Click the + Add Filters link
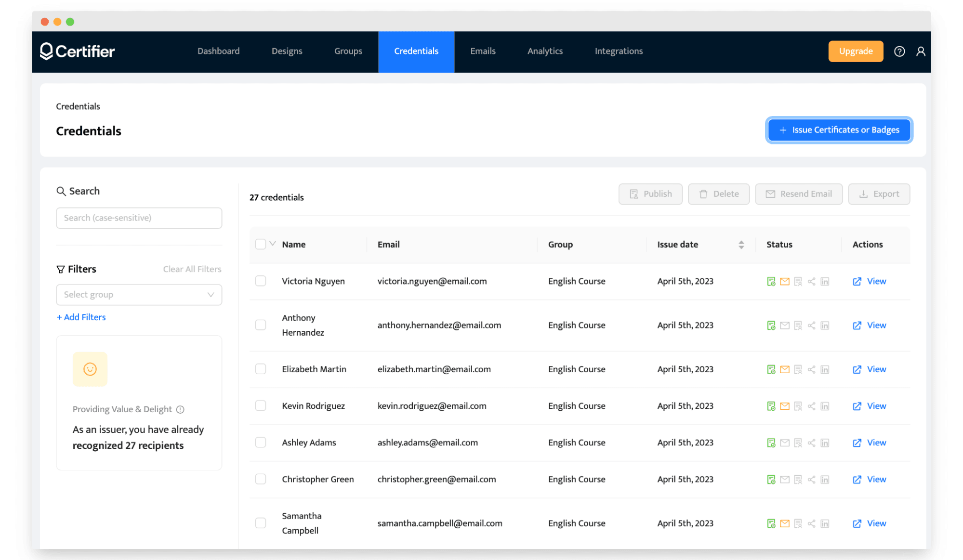The image size is (963, 560). click(81, 317)
